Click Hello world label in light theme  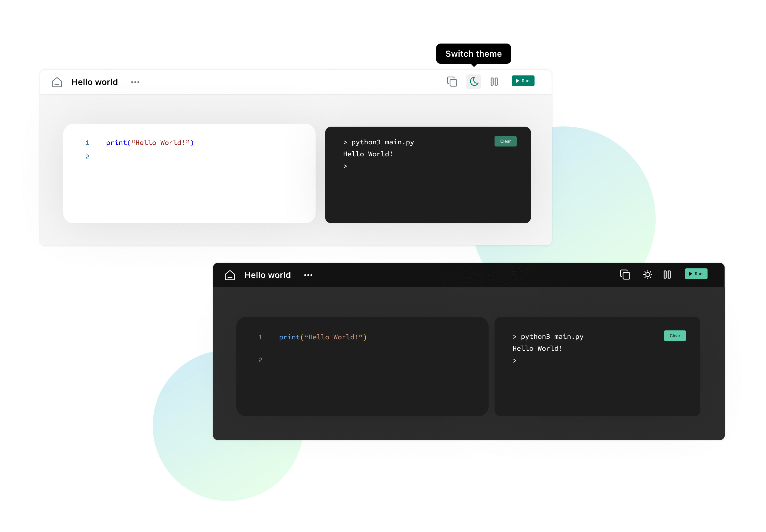pos(95,81)
